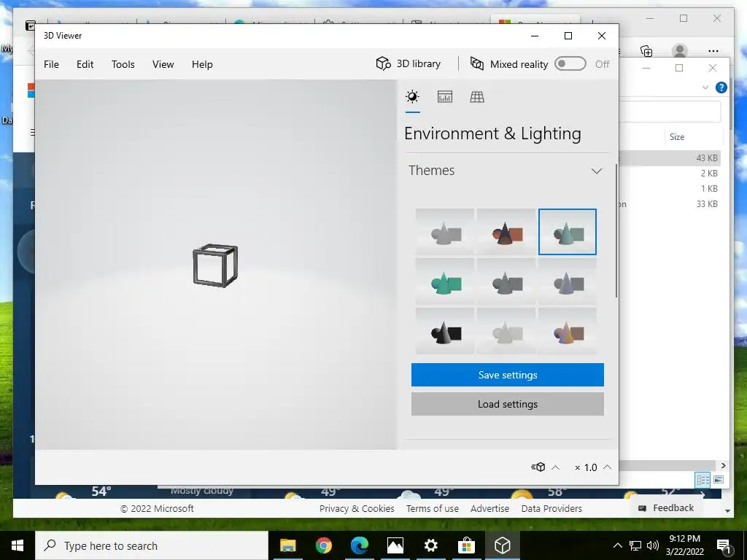Image resolution: width=747 pixels, height=560 pixels.
Task: Open the File menu
Action: [52, 64]
